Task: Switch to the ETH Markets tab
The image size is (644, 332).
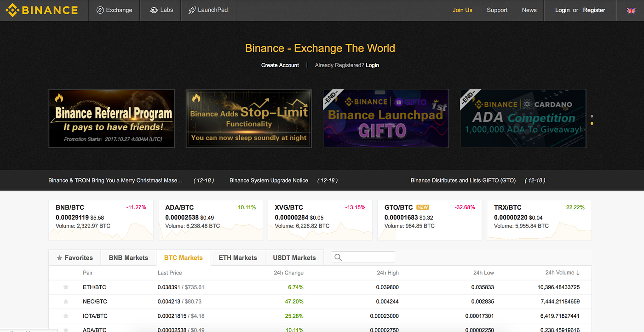Action: coord(238,258)
